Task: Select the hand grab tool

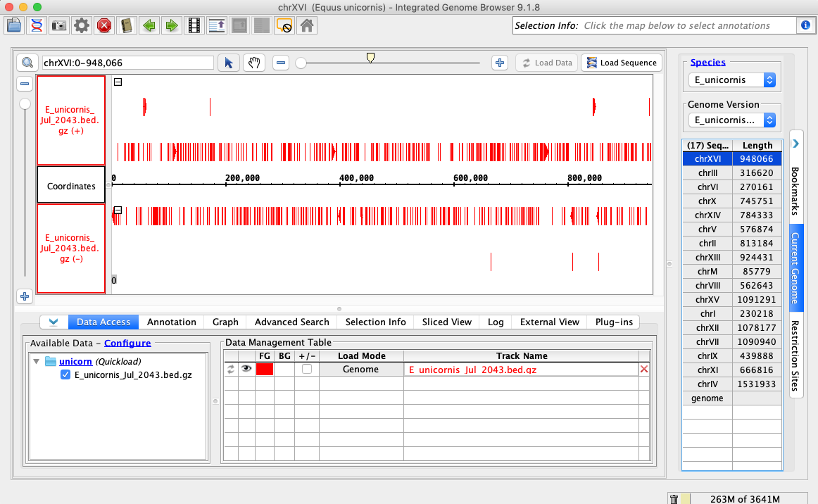Action: pyautogui.click(x=254, y=63)
